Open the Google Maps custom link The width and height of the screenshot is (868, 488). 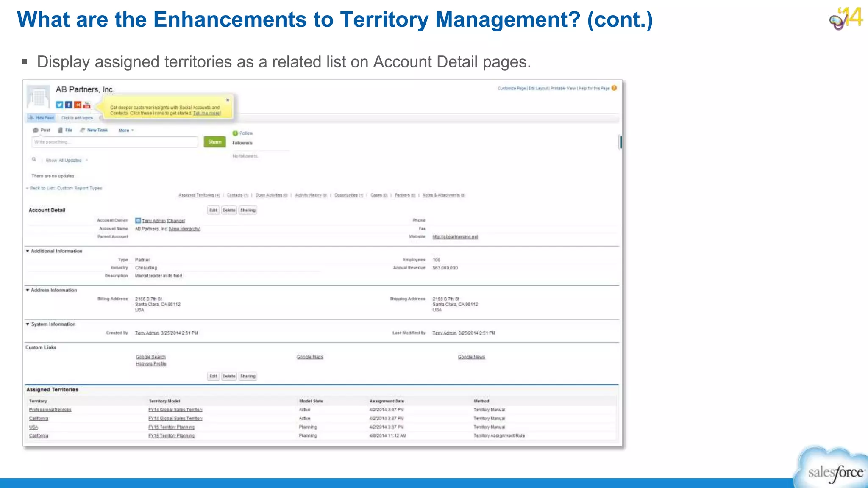[310, 357]
